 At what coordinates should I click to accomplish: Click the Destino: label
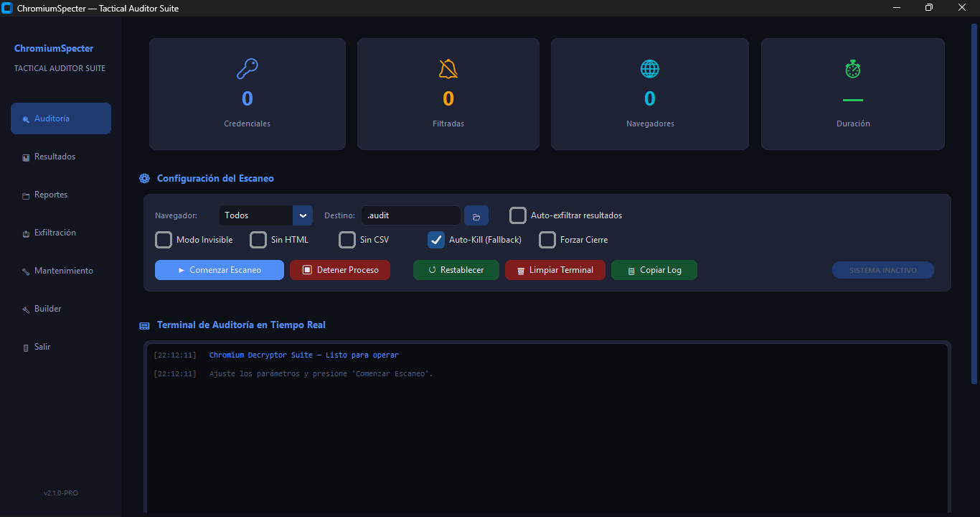coord(339,215)
